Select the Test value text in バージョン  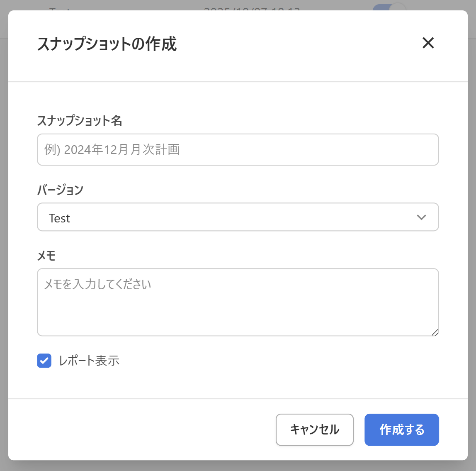tap(59, 218)
